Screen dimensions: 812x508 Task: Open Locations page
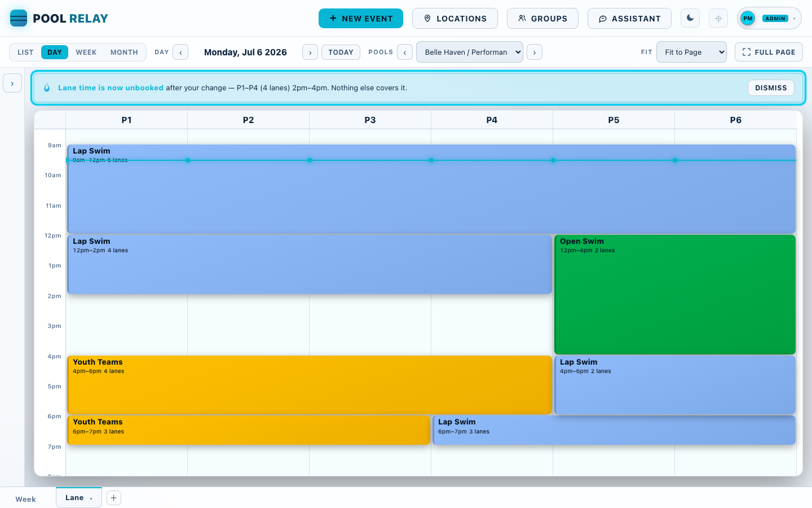coord(455,18)
